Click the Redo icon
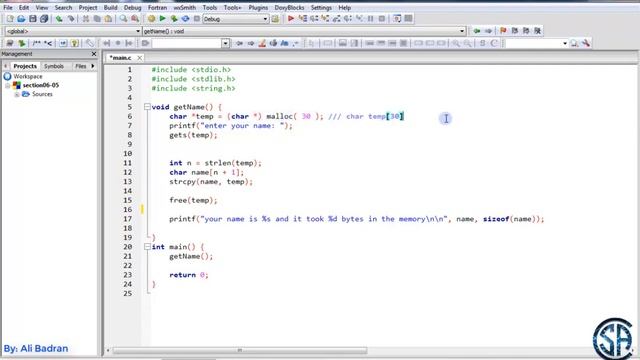The height and width of the screenshot is (360, 640). (71, 19)
